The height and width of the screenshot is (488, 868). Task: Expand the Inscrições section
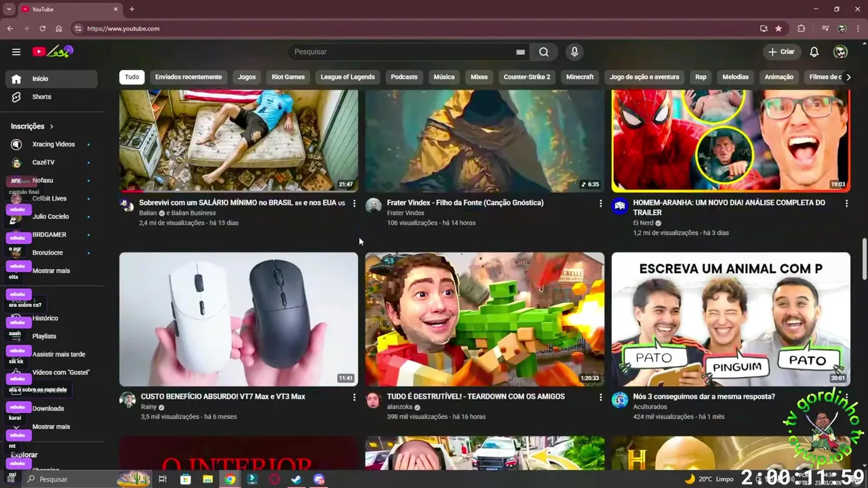(33, 126)
